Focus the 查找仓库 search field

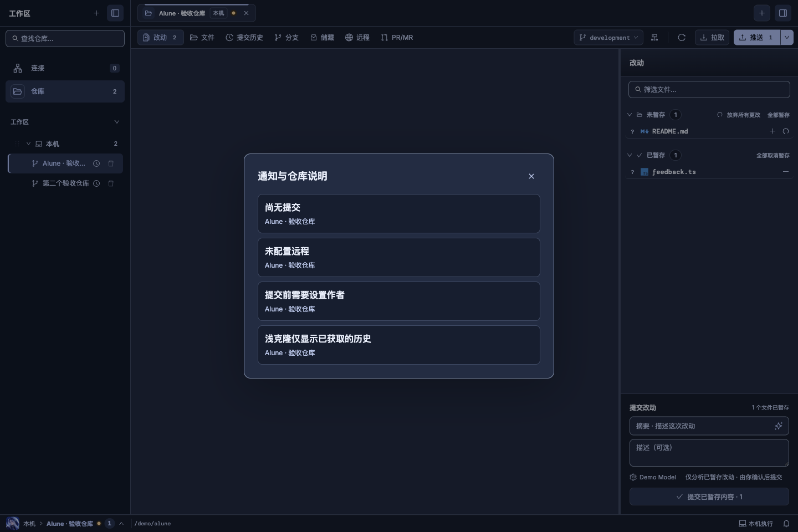point(65,38)
